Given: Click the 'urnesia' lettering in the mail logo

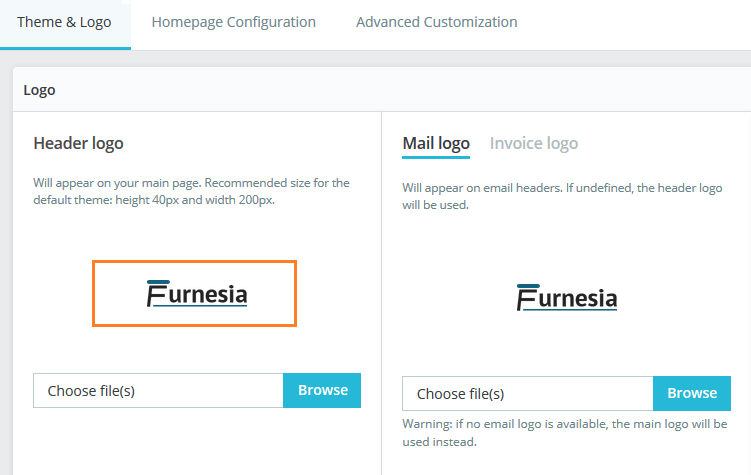Looking at the screenshot, I should 578,299.
